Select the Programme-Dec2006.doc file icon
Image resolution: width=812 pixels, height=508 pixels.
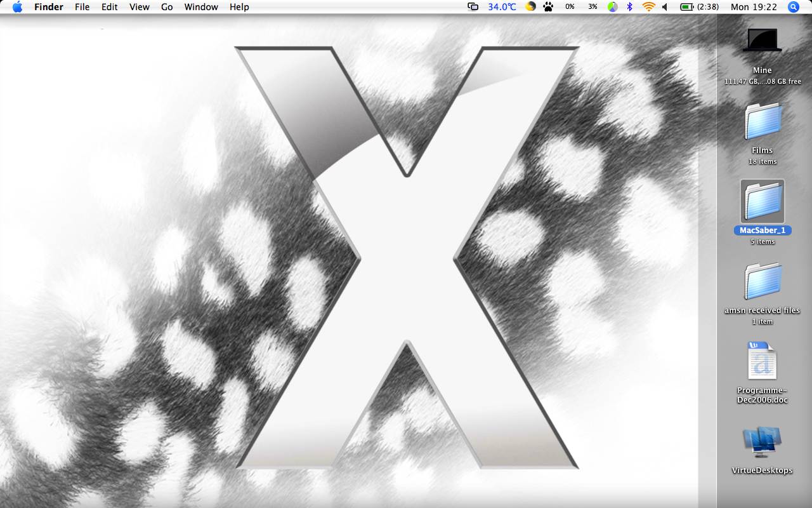click(763, 362)
